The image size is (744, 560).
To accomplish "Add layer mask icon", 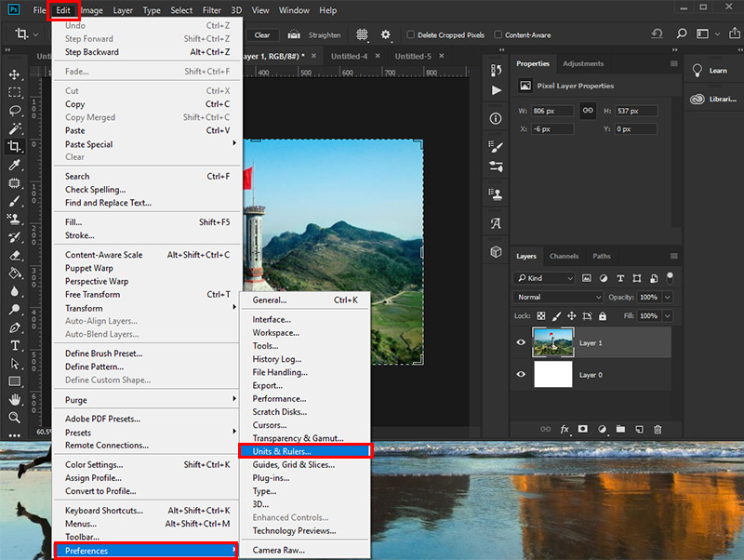I will [x=583, y=429].
